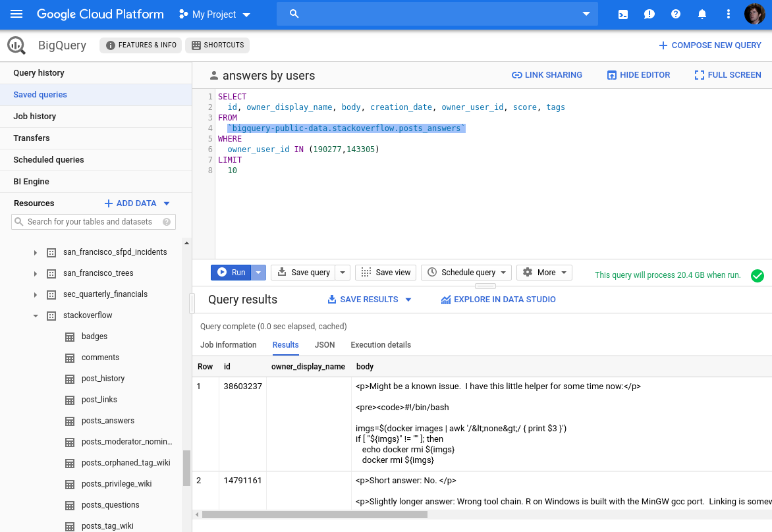Go to Transfers
The image size is (772, 532).
96,138
